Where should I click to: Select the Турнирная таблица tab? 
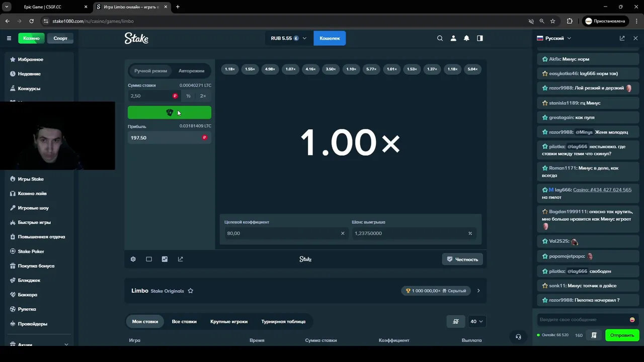click(x=283, y=321)
